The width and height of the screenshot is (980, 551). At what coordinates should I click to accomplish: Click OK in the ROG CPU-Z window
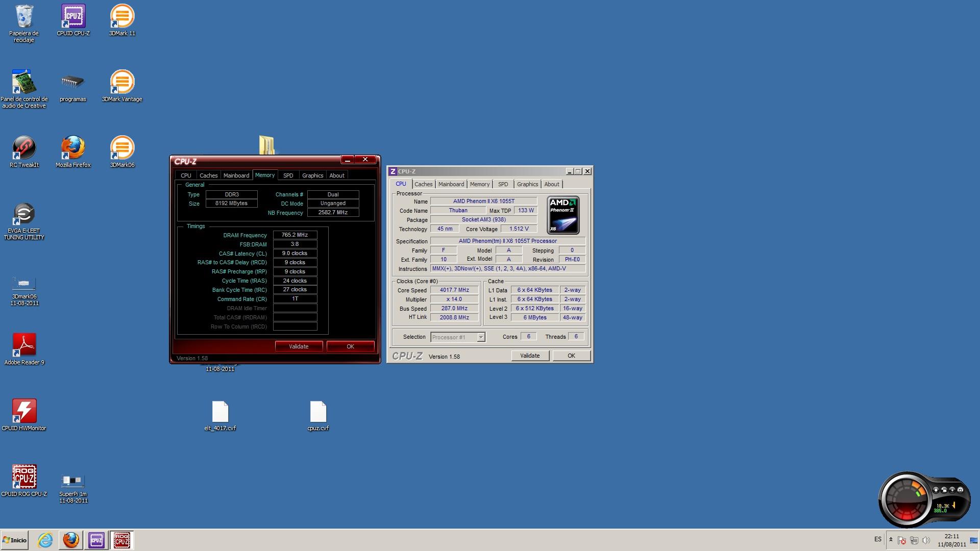(x=350, y=346)
